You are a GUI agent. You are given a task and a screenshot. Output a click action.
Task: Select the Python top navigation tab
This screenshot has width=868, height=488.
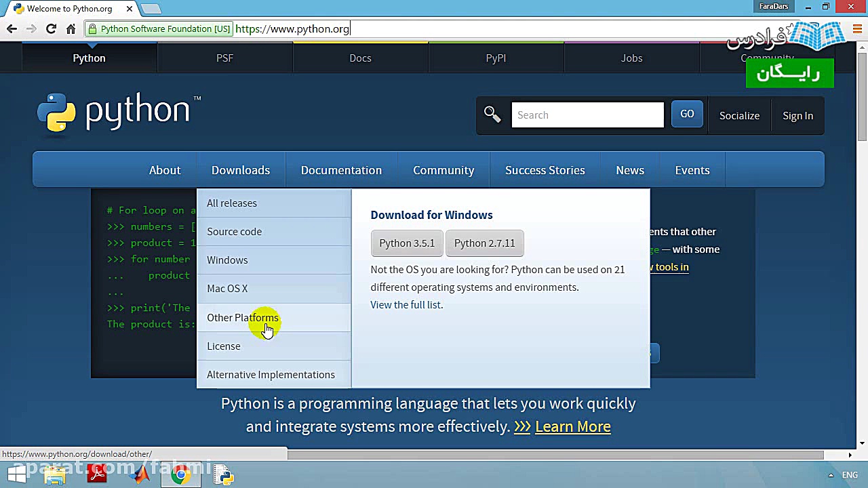pos(90,58)
